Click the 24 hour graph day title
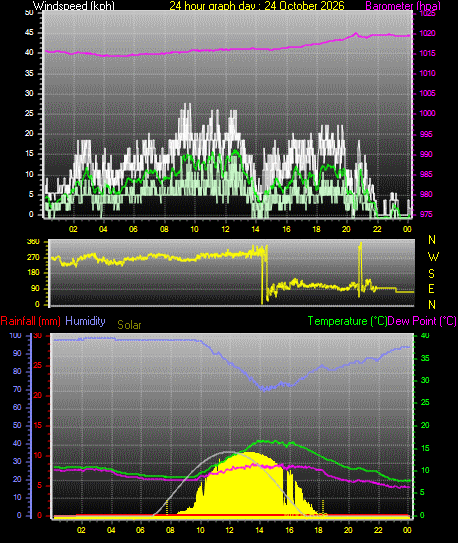458x543 pixels. tap(257, 6)
